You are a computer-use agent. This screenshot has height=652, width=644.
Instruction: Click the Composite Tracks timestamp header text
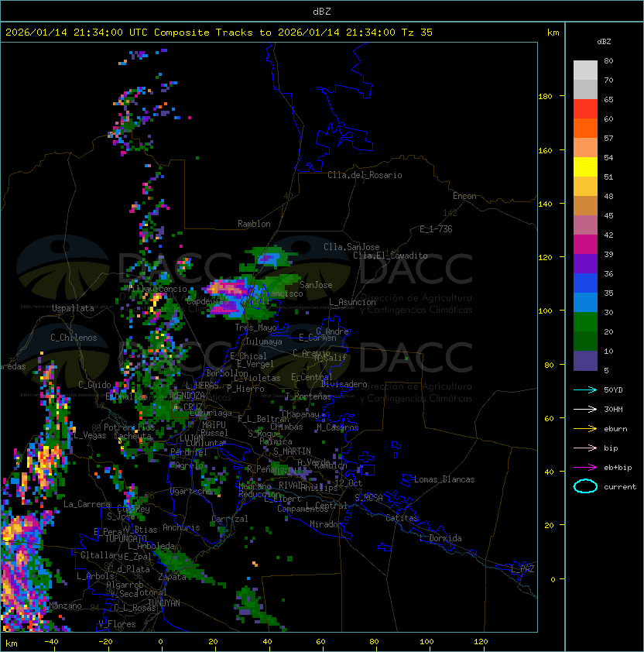219,33
